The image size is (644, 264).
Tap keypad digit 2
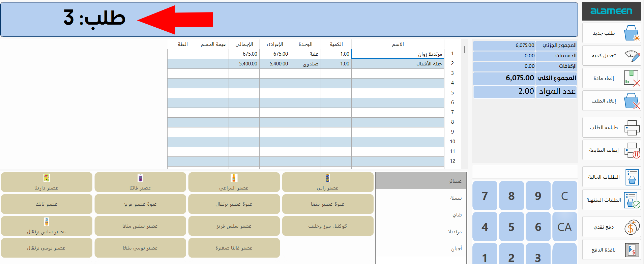511,254
